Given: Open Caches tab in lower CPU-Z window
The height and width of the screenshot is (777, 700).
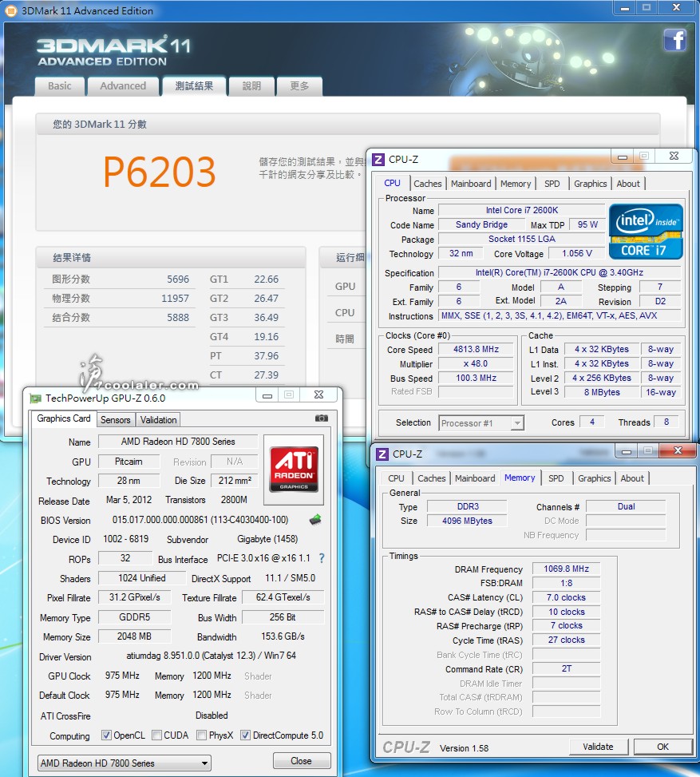Looking at the screenshot, I should pyautogui.click(x=432, y=478).
